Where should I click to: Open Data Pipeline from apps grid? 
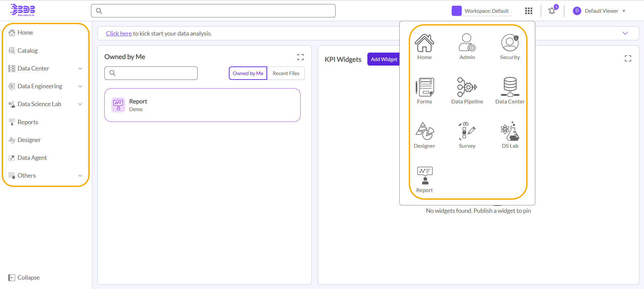coord(467,91)
